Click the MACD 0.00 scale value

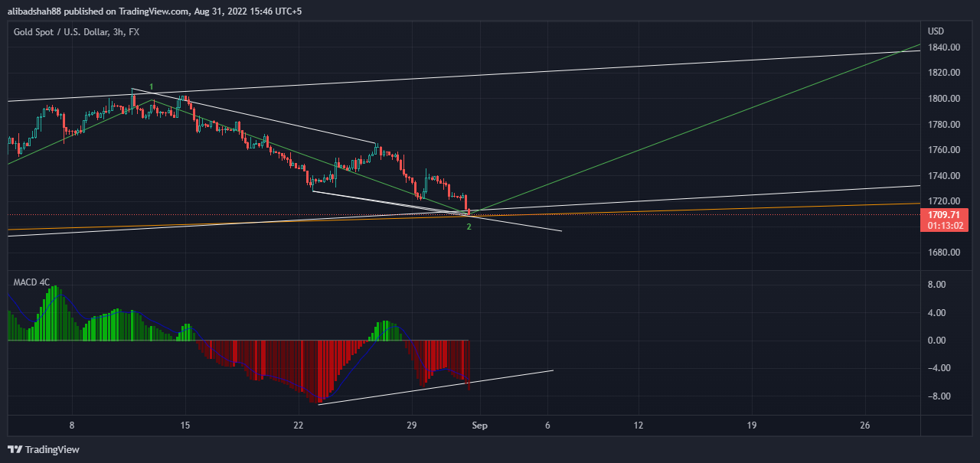(938, 341)
